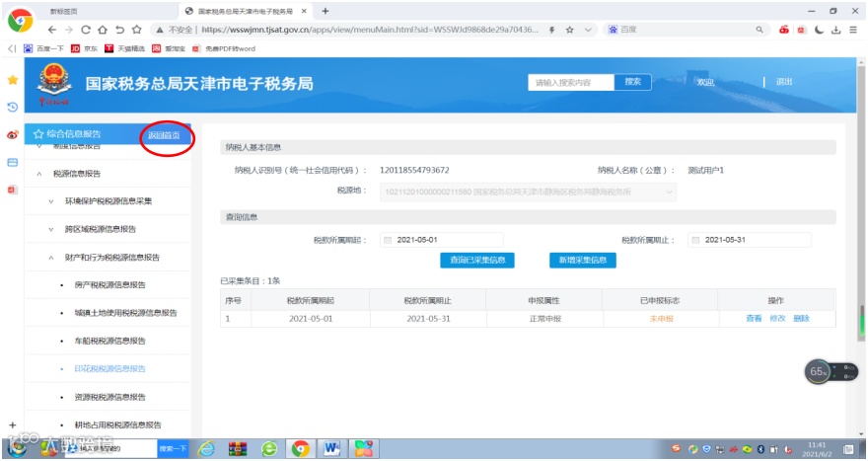Image resolution: width=868 pixels, height=461 pixels.
Task: Select 房产税税源信息报告 in the menu
Action: tap(109, 285)
